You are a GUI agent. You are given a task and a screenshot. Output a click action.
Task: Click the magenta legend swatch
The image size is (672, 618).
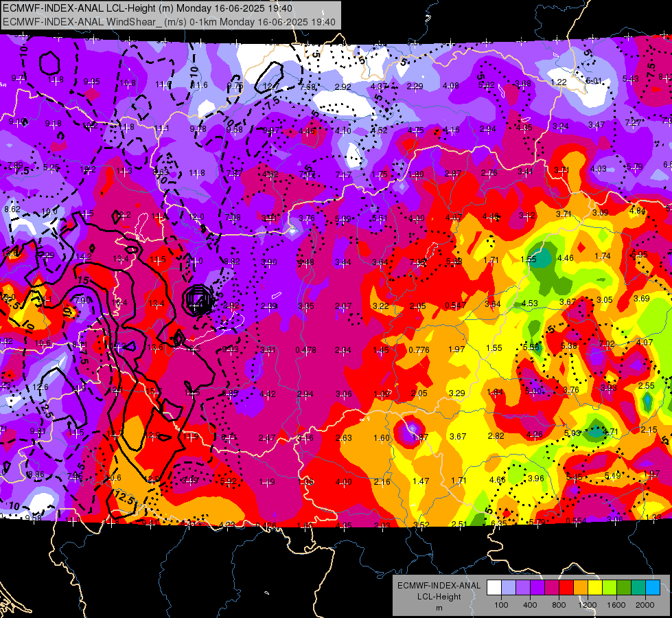[x=552, y=588]
